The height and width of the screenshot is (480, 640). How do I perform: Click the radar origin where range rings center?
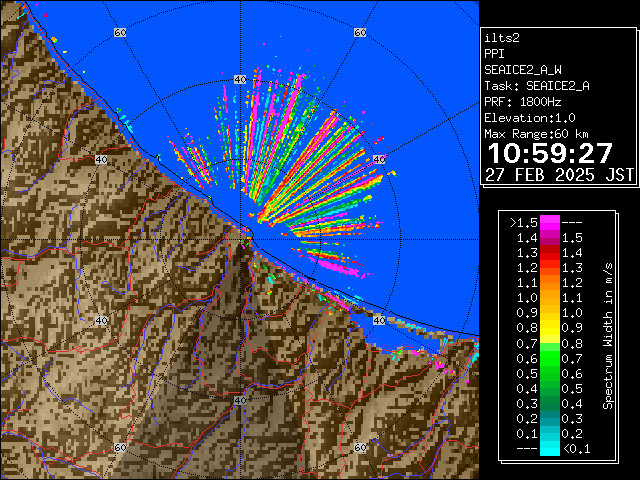pos(240,240)
